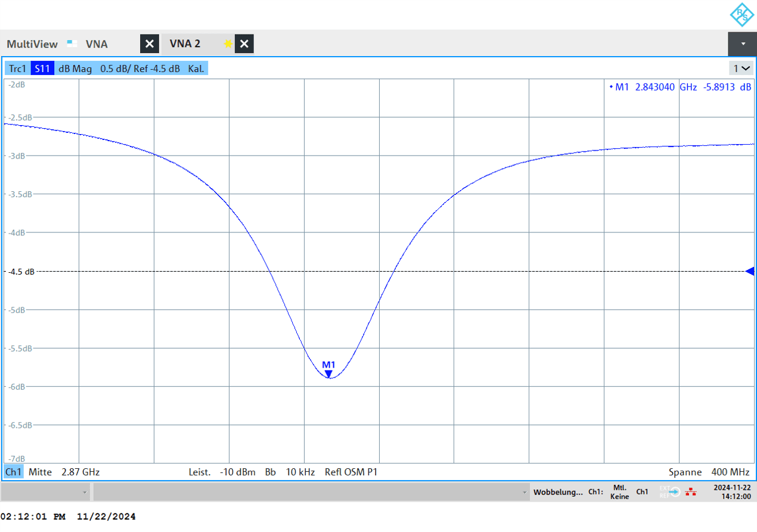Image resolution: width=757 pixels, height=532 pixels.
Task: Click the MultiView grid icon
Action: pos(72,43)
